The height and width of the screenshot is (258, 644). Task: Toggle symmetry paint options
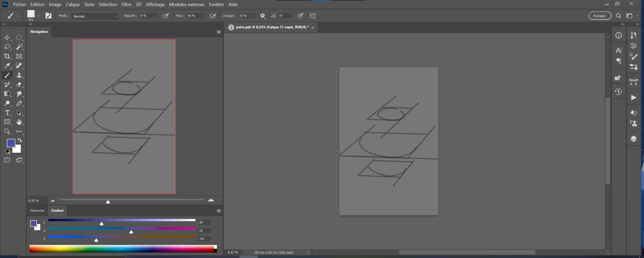[312, 16]
